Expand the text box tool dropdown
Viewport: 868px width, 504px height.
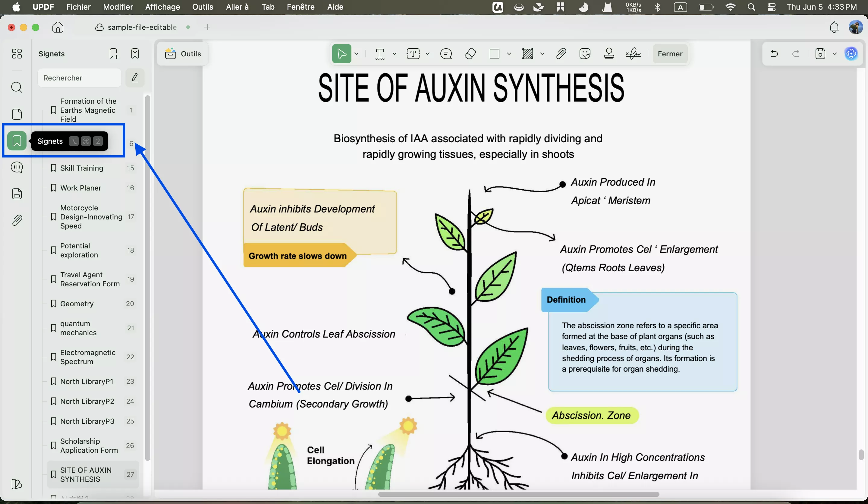pos(427,54)
